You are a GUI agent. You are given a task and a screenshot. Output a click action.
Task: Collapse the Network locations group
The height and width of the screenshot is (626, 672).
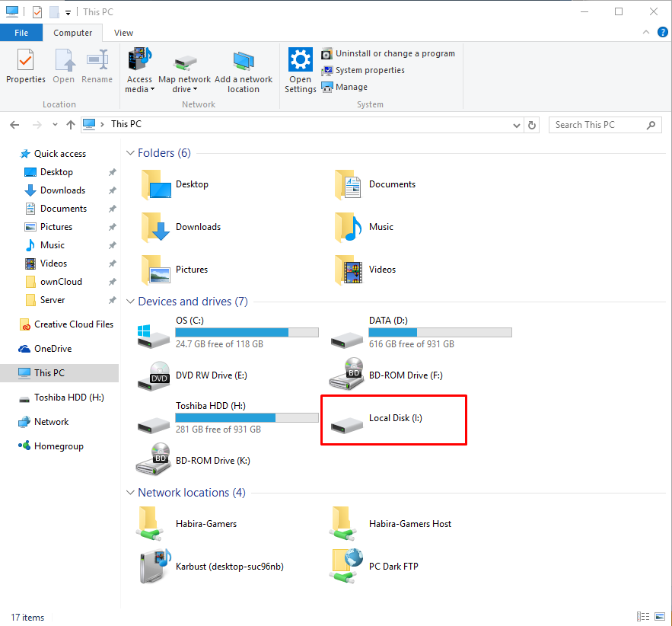(130, 493)
